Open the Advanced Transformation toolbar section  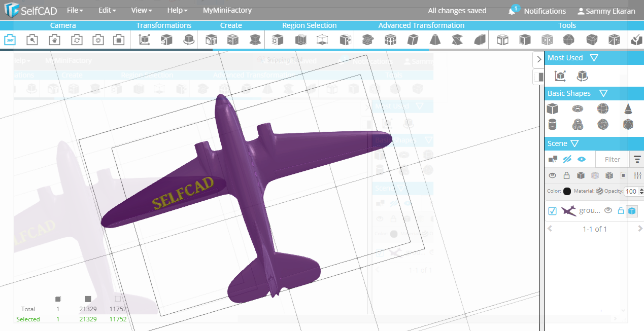point(421,25)
